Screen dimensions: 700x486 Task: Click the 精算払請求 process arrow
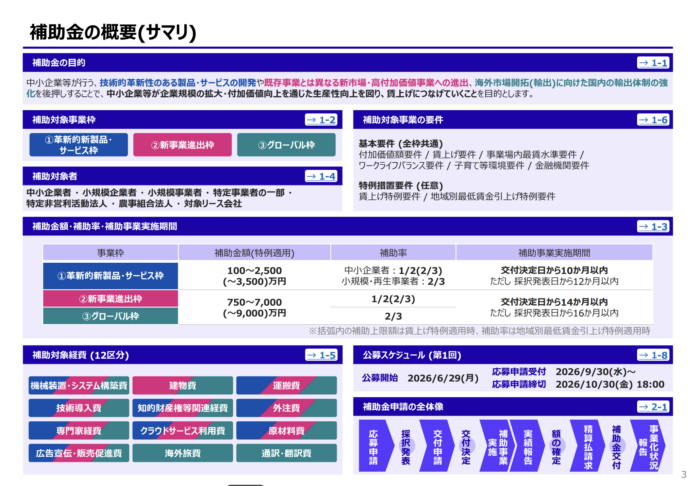(x=588, y=446)
